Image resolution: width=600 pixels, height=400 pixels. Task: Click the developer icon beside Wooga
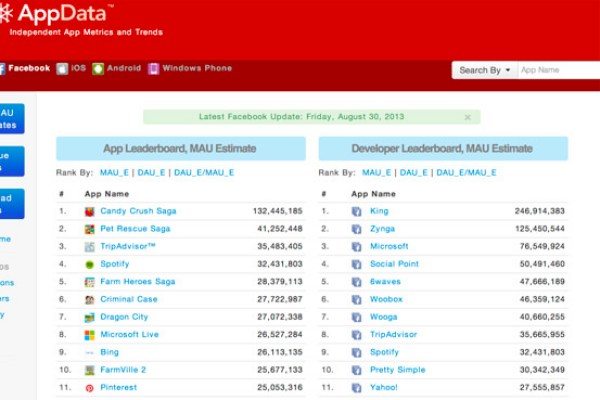pos(356,317)
